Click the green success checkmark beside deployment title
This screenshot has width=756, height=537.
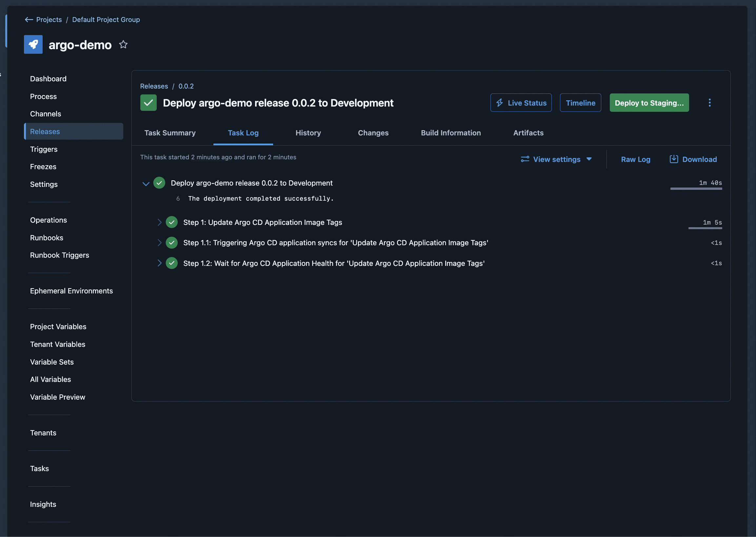pyautogui.click(x=149, y=103)
